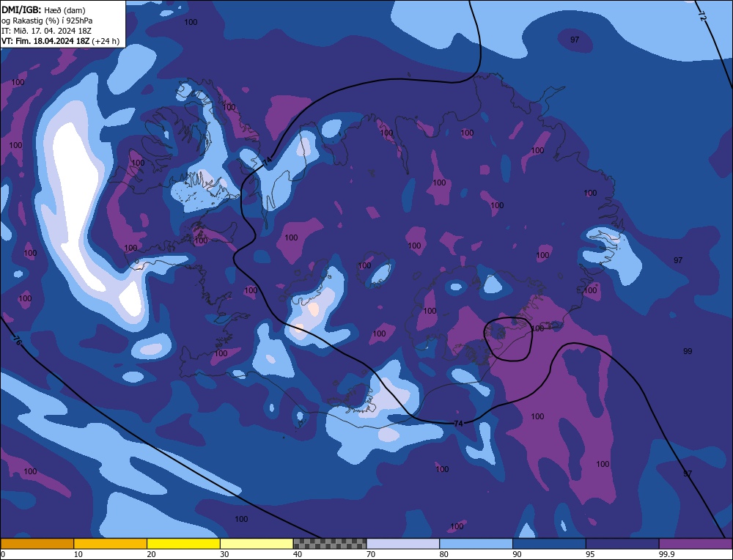The height and width of the screenshot is (560, 733).
Task: Click the legend scale value '30'
Action: point(224,554)
